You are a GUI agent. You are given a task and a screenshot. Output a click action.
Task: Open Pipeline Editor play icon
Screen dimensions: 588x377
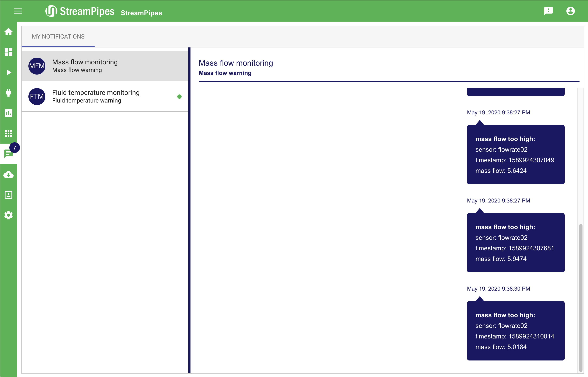pos(8,72)
